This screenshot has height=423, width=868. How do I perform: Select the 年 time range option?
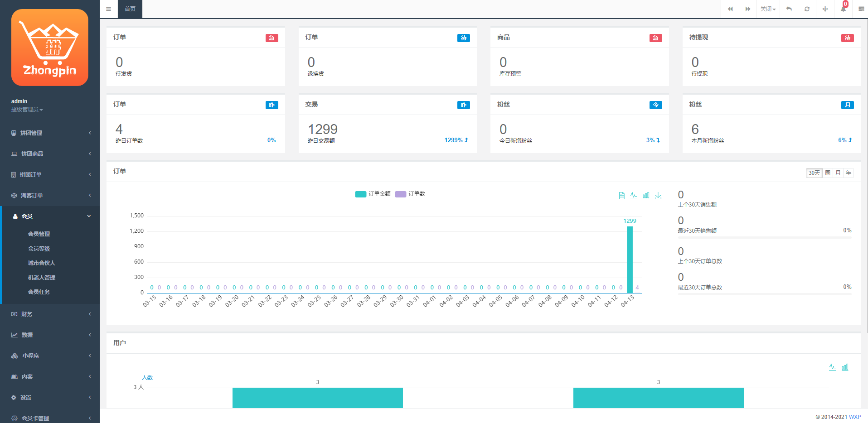coord(849,173)
